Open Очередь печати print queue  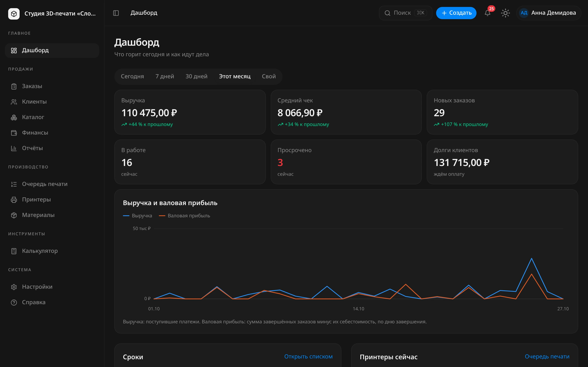tap(52, 184)
